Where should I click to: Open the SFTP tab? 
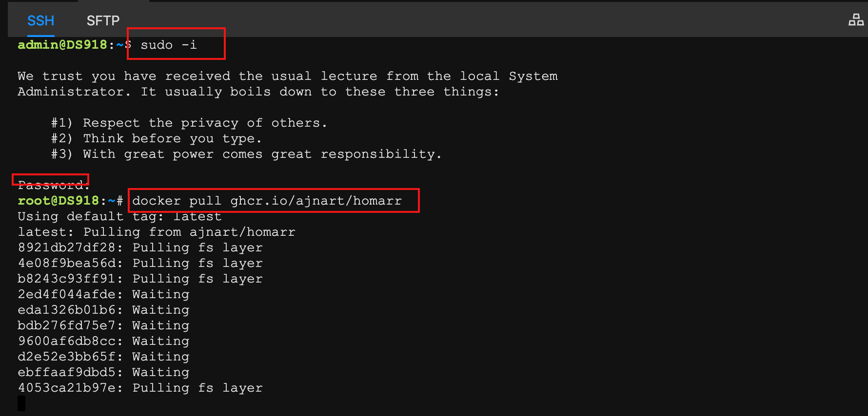[103, 20]
